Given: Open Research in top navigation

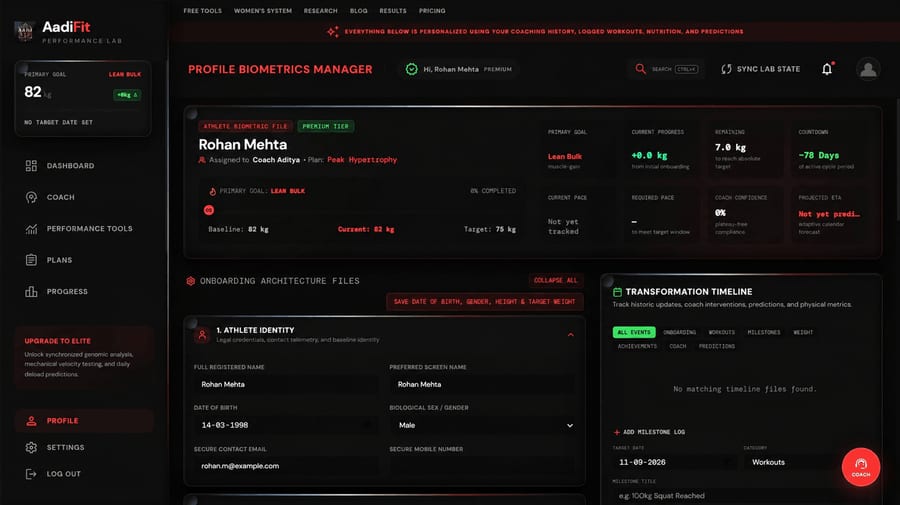Looking at the screenshot, I should point(321,11).
